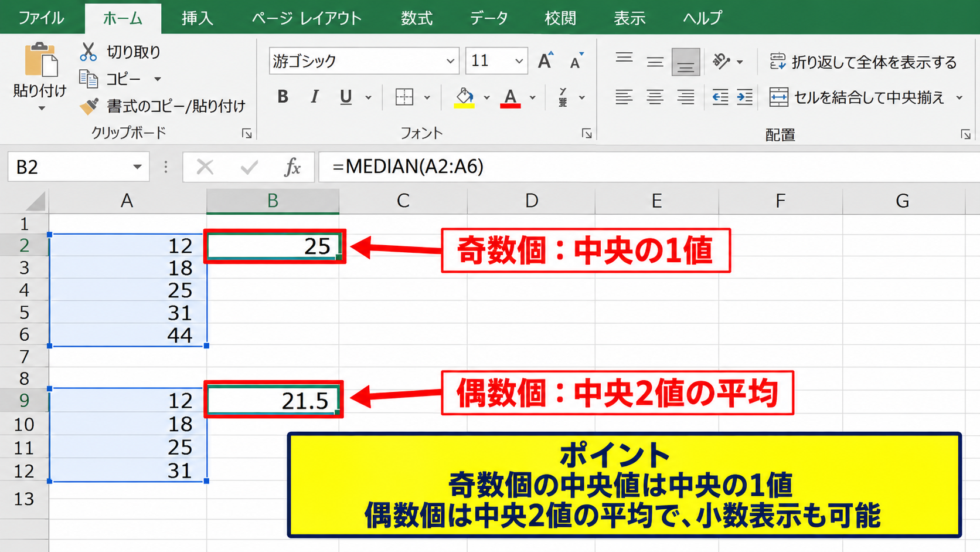Expand the merge cells dropdown arrow

(x=959, y=97)
